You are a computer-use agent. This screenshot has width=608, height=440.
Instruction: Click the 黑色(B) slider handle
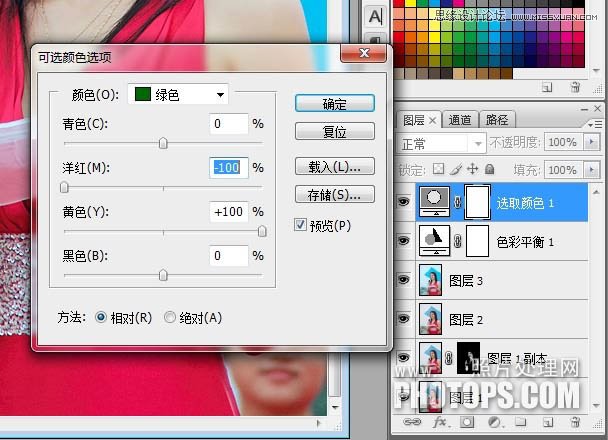[163, 275]
